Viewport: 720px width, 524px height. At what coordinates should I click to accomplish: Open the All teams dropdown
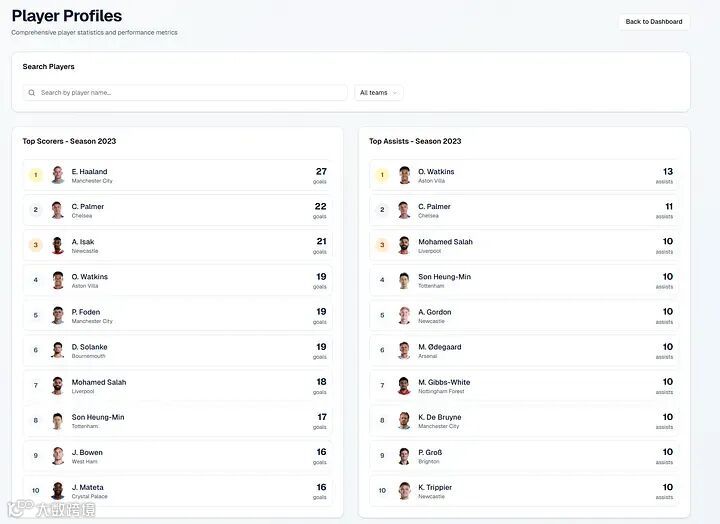coord(378,93)
